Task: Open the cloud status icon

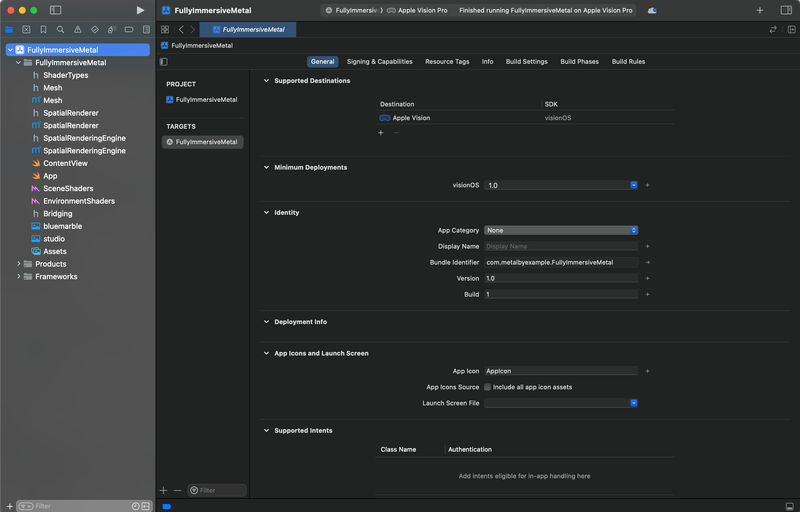Action: click(652, 10)
